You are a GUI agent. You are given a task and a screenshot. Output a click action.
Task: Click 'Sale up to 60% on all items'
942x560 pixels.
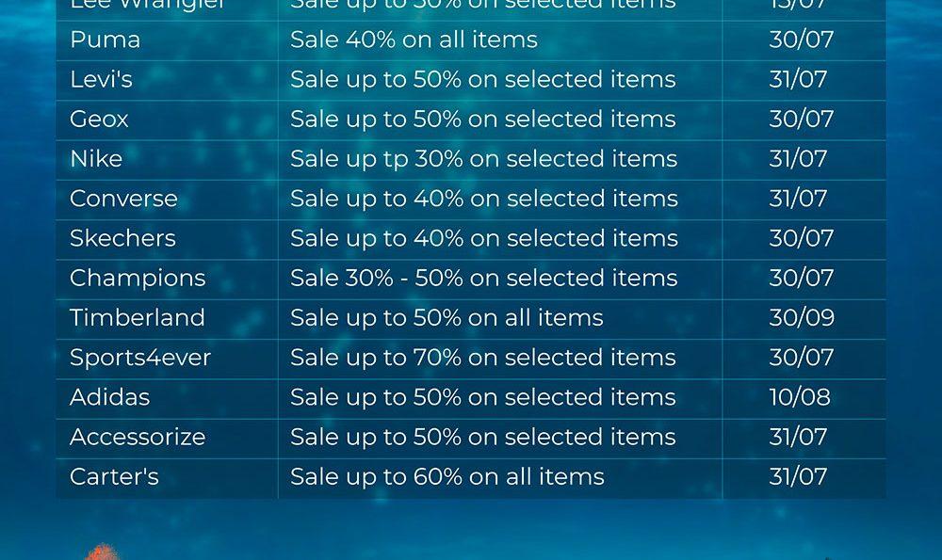[447, 476]
